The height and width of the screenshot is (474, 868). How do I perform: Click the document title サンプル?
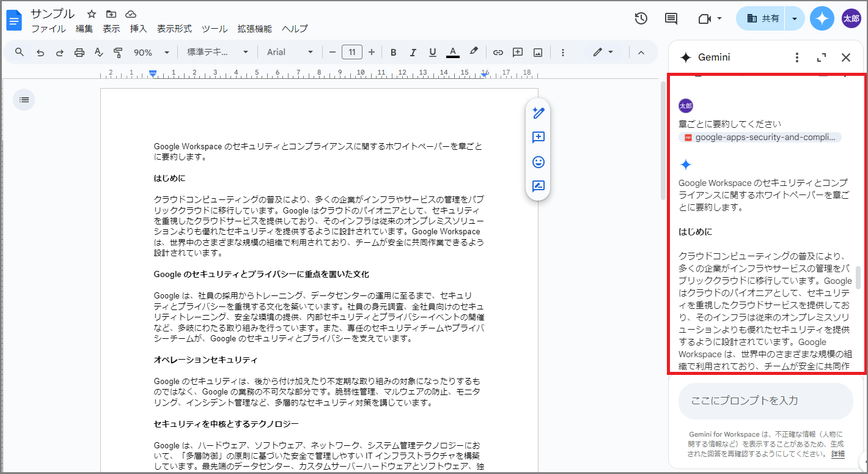pos(53,13)
